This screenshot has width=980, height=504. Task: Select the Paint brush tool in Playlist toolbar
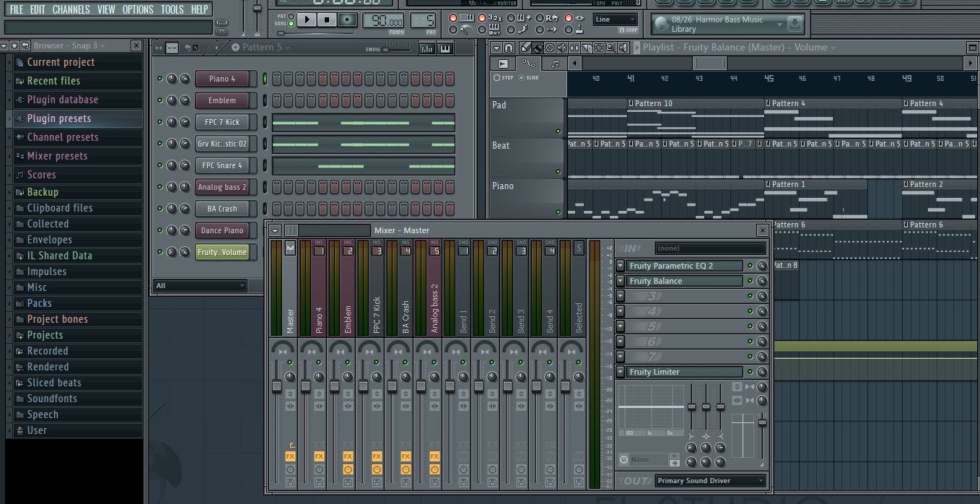(538, 48)
